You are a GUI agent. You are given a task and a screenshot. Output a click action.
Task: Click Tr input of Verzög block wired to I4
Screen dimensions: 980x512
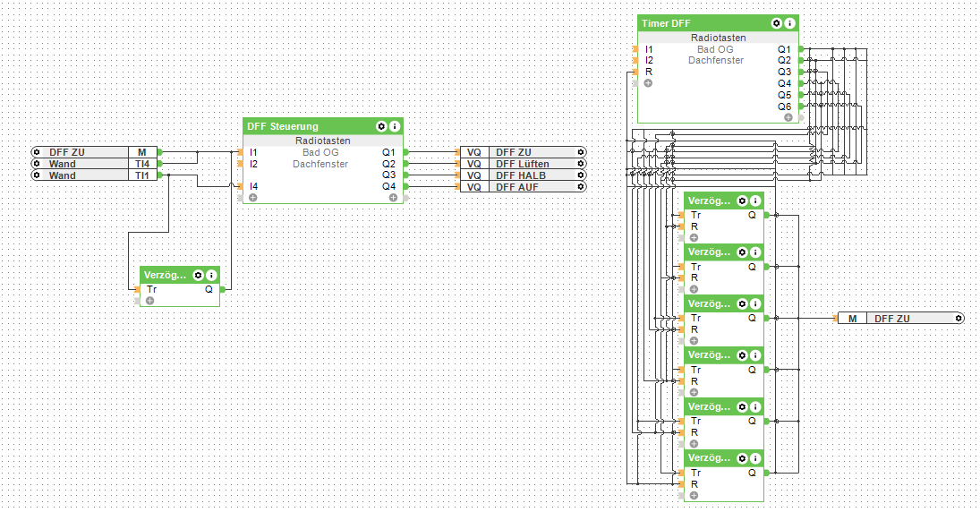pyautogui.click(x=151, y=289)
